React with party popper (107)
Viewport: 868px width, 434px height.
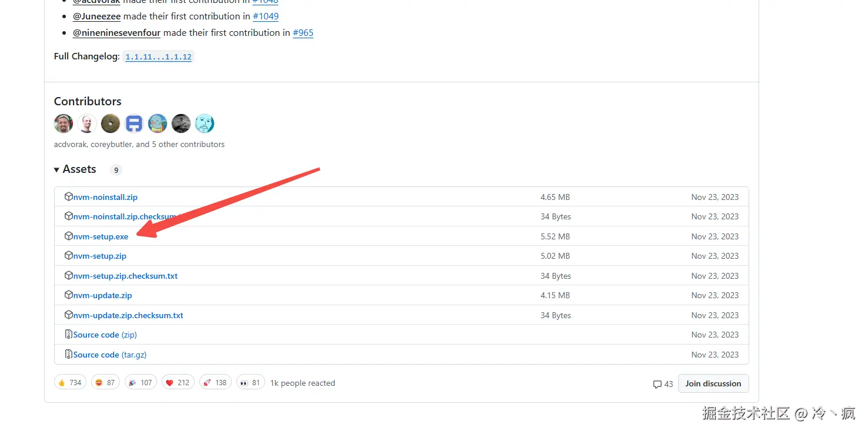(x=141, y=382)
